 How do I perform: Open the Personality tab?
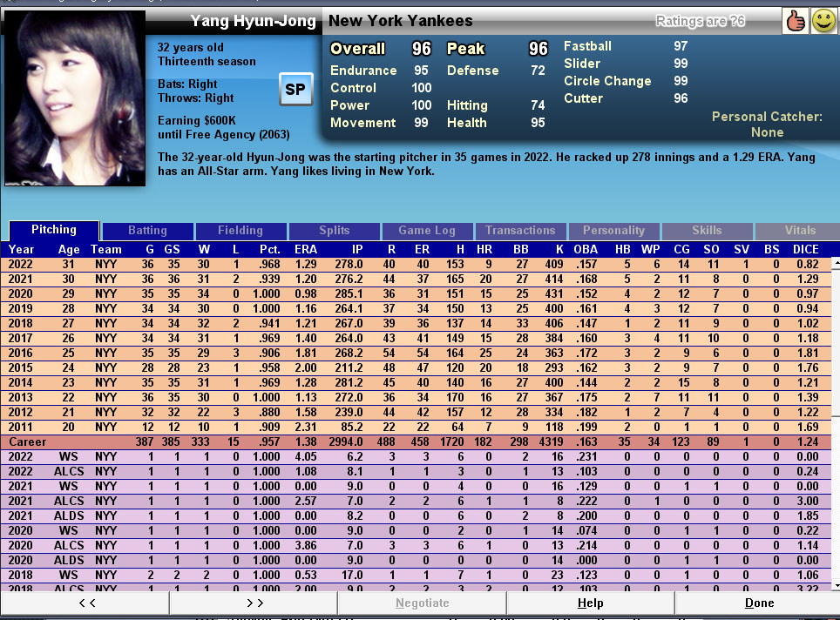[614, 231]
